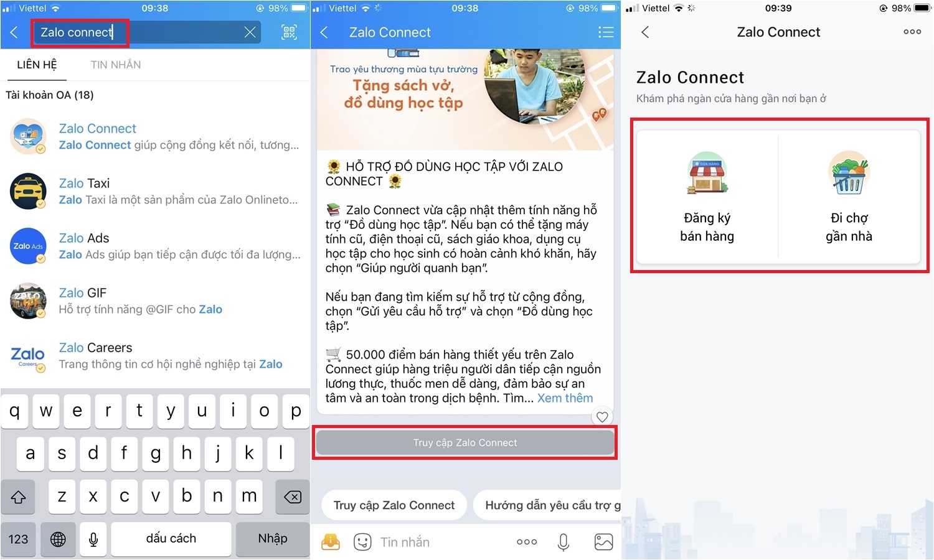Viewport: 934px width, 560px height.
Task: Tap the dấu cách space key
Action: 171,539
